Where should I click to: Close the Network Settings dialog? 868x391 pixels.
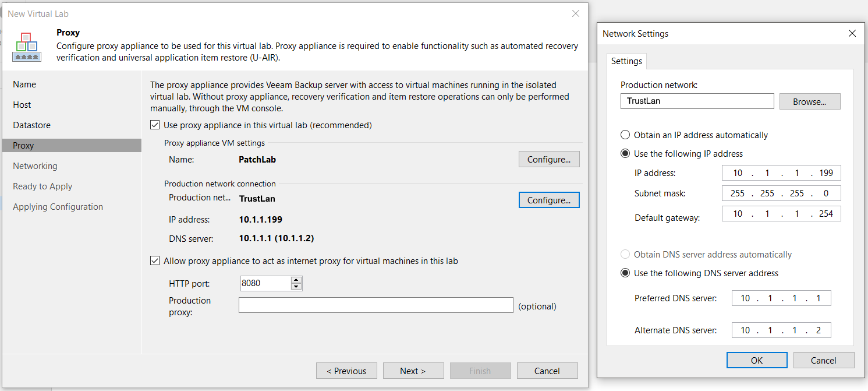click(852, 33)
